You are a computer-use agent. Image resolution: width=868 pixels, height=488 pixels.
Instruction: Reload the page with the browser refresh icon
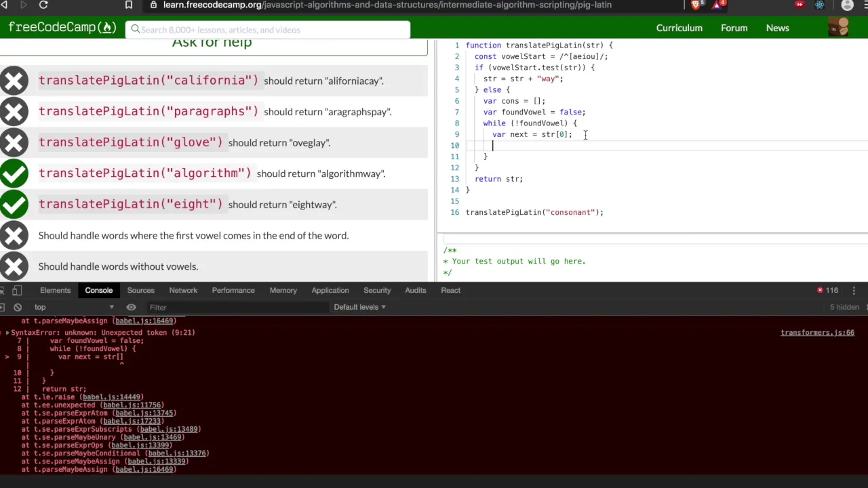(x=43, y=5)
